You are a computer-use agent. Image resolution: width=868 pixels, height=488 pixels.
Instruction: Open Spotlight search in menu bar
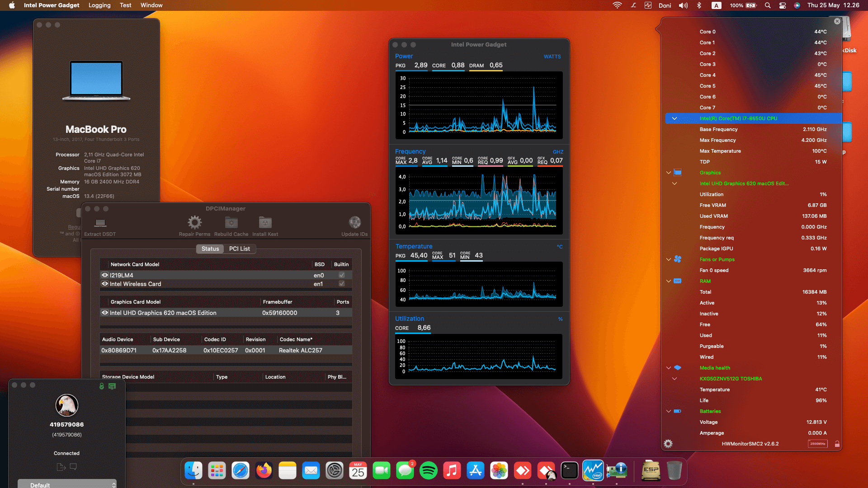tap(768, 5)
